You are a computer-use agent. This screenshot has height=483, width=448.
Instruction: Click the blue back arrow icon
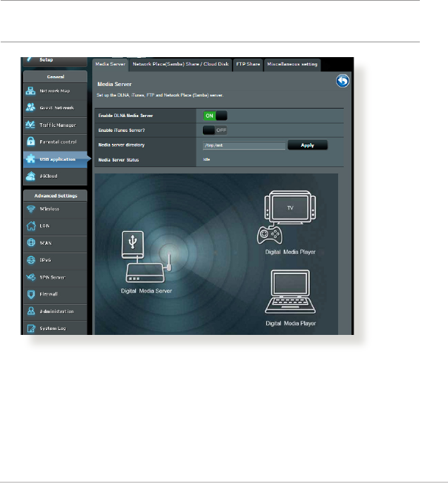pyautogui.click(x=342, y=82)
